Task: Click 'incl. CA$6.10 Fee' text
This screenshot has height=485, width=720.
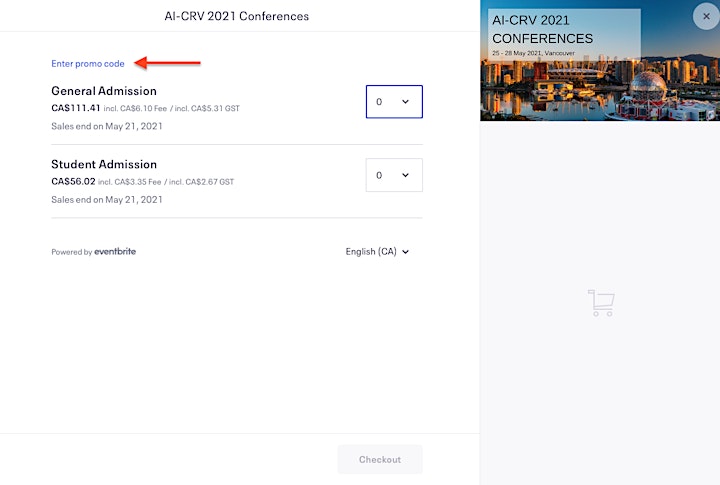Action: point(135,108)
